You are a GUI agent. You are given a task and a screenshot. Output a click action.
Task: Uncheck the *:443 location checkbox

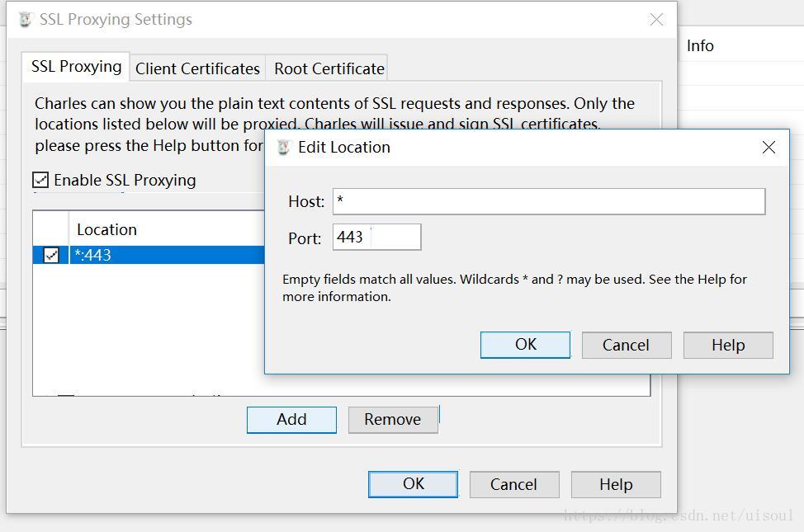point(51,255)
